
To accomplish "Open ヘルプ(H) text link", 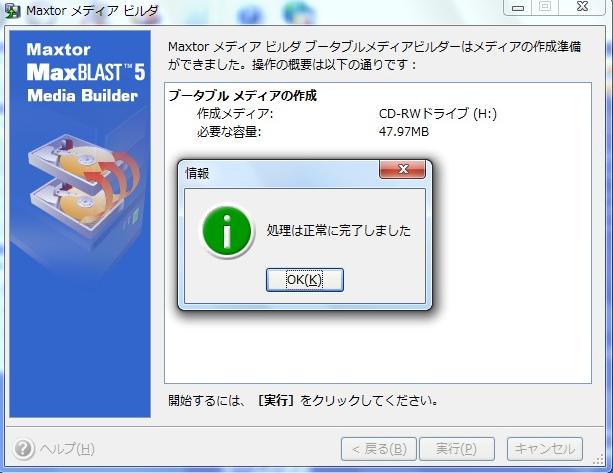I will click(x=67, y=449).
